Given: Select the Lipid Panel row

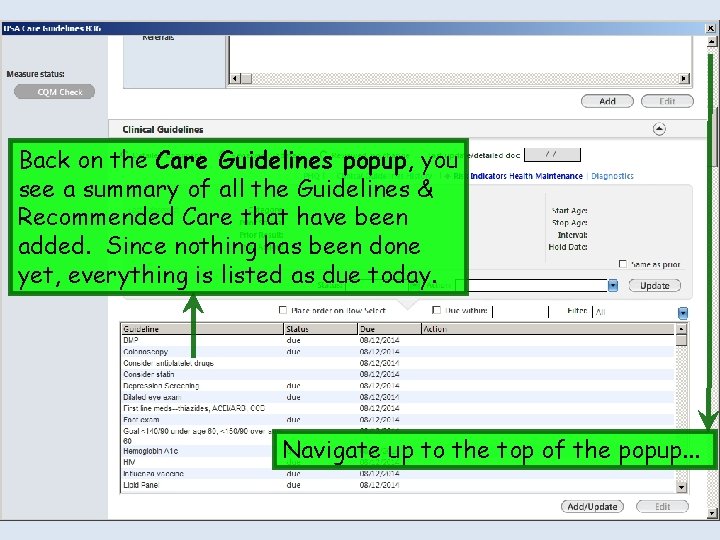Looking at the screenshot, I should coord(398,485).
